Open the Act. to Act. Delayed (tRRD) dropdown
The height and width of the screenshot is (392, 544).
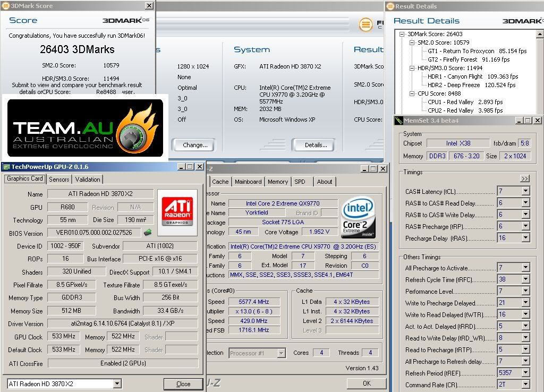click(x=525, y=326)
